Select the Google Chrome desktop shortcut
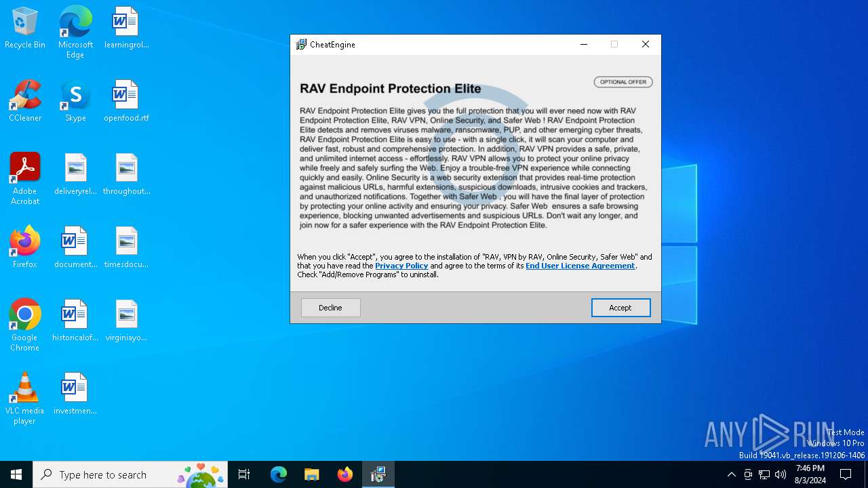This screenshot has height=488, width=868. point(25,325)
